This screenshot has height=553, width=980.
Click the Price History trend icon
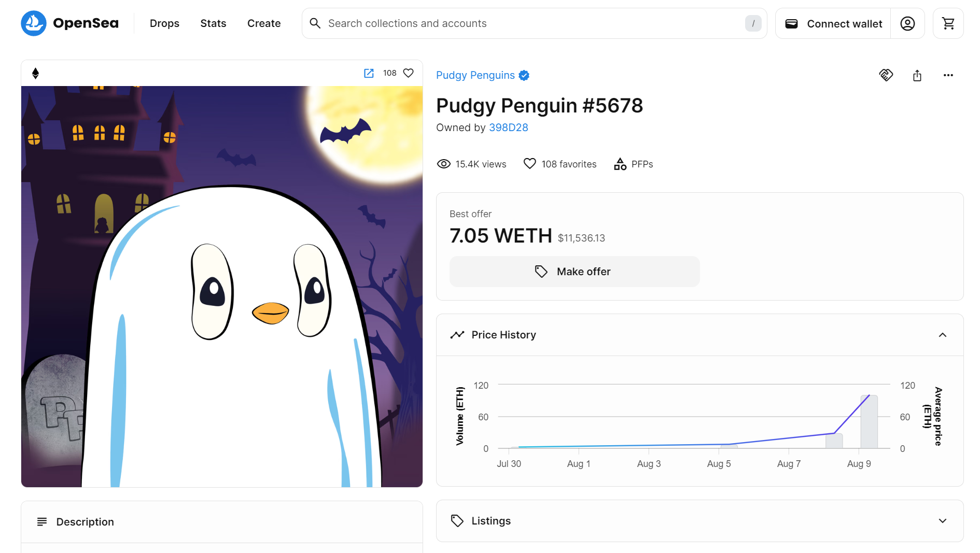[x=457, y=335]
